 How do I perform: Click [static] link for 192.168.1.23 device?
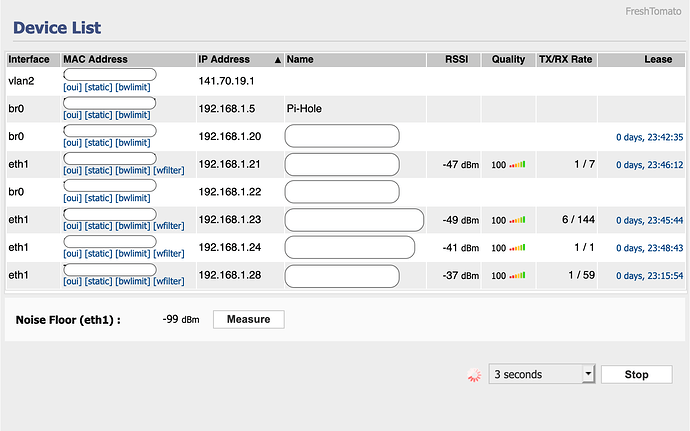[x=98, y=226]
